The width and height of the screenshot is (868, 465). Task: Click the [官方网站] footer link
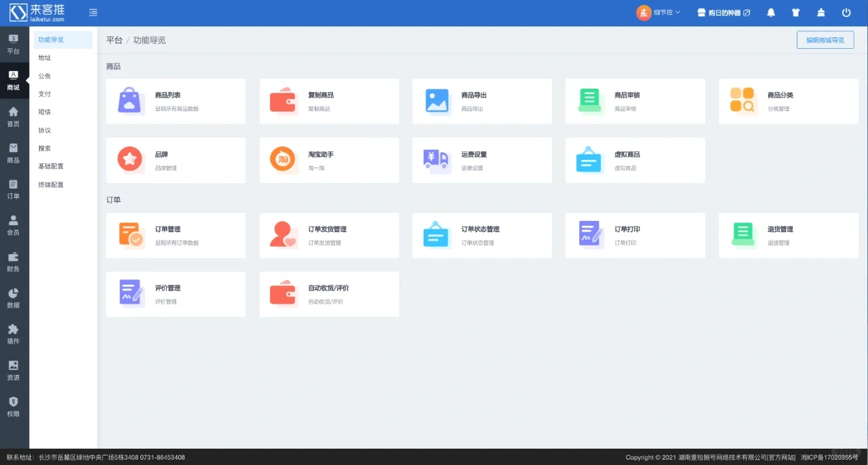[781, 458]
